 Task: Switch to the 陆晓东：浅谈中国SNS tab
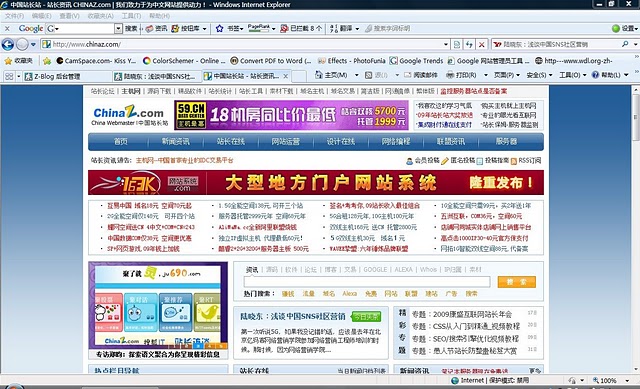tap(156, 76)
